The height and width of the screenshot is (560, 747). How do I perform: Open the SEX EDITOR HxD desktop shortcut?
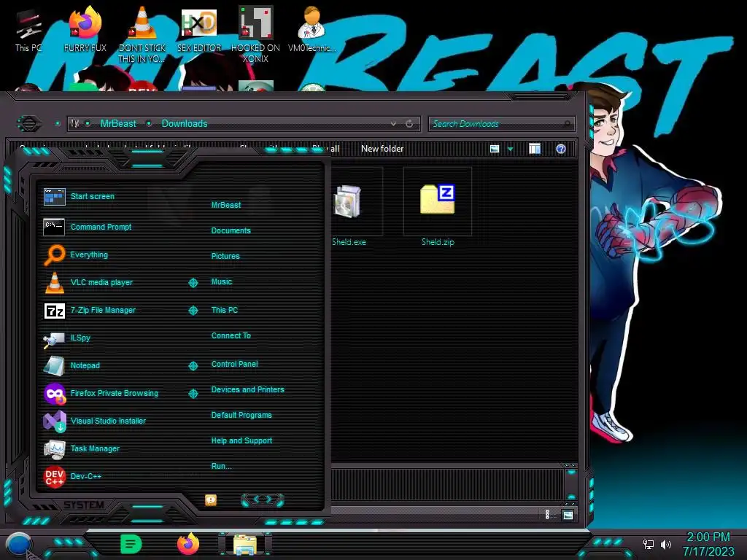pos(199,29)
